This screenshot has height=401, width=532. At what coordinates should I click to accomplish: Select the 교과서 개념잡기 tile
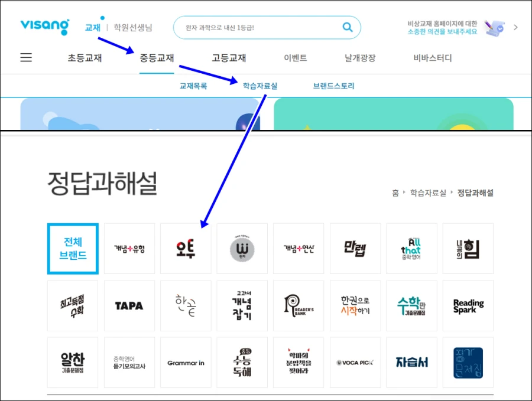coord(242,306)
